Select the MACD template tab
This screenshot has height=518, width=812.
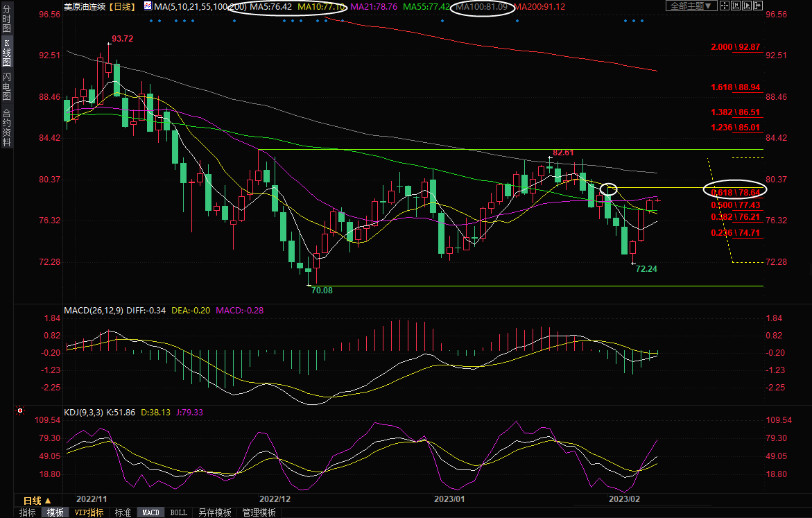point(150,512)
